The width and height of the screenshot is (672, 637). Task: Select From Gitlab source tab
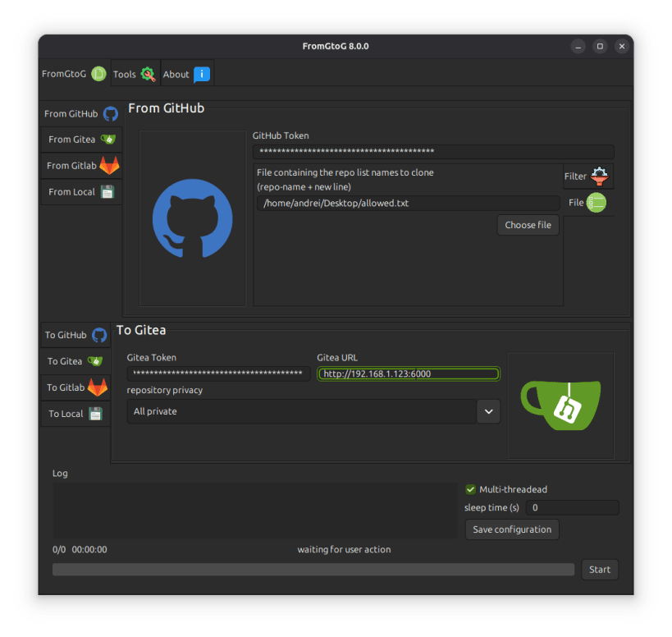[81, 166]
